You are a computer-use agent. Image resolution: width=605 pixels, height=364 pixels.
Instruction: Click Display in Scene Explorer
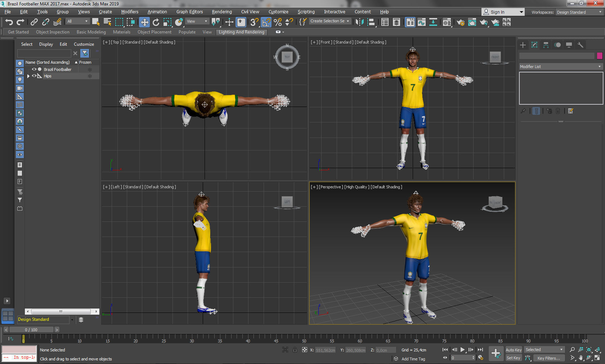[x=46, y=44]
